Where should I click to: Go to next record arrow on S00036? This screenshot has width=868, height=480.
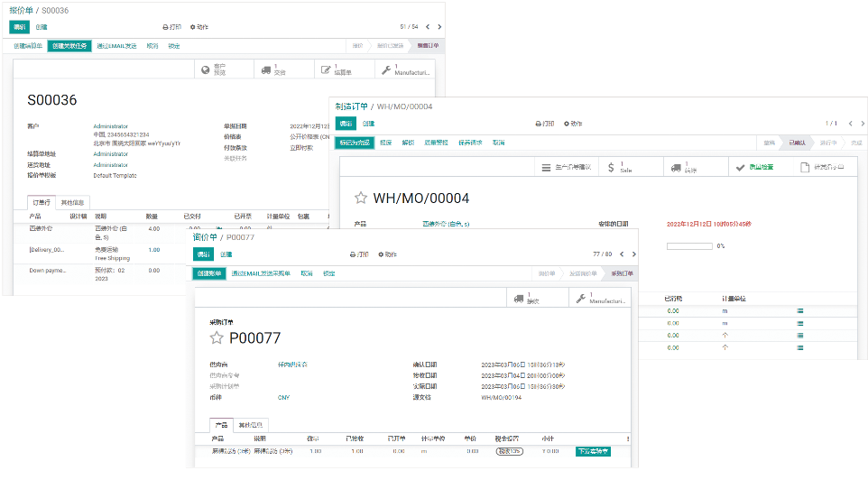[439, 27]
